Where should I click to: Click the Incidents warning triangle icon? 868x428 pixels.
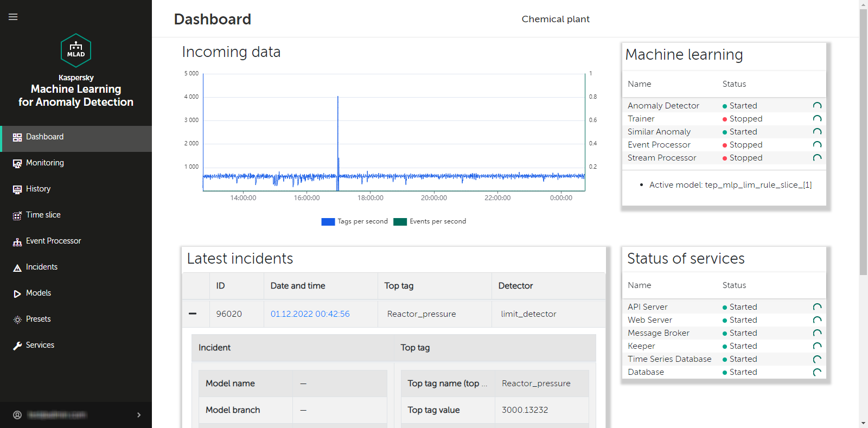point(17,267)
